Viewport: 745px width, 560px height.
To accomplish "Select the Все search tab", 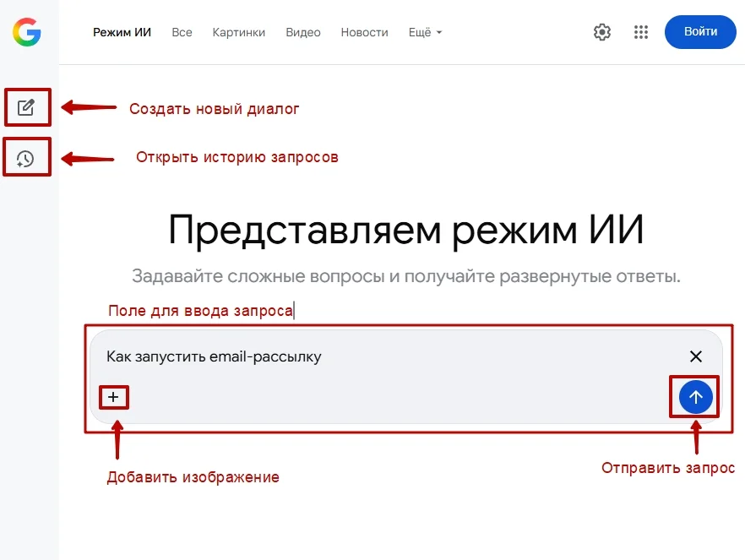I will pyautogui.click(x=182, y=32).
